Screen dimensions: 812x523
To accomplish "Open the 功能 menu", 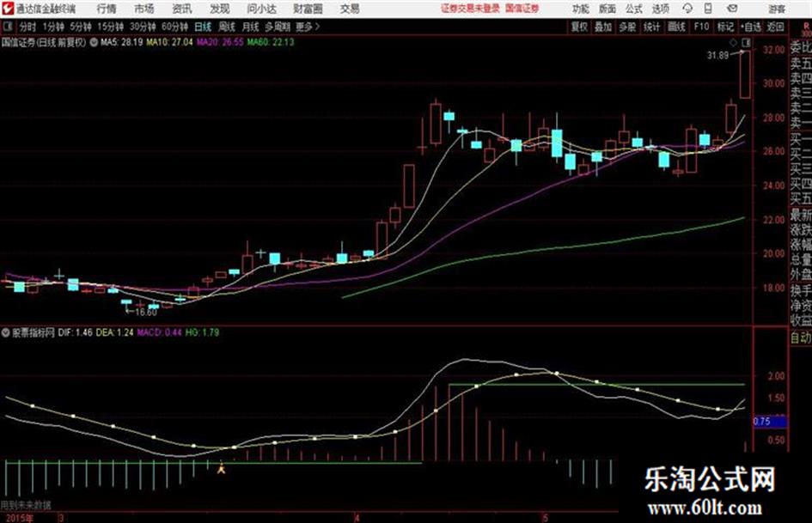I will point(581,9).
